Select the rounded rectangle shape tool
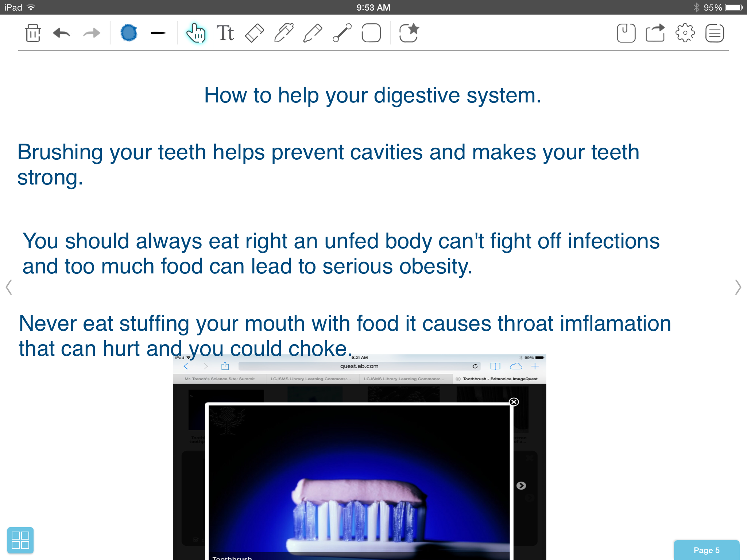 click(371, 33)
